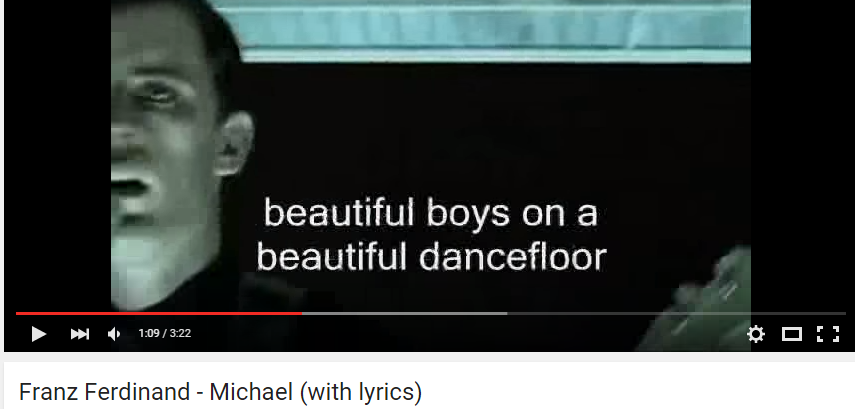855x409 pixels.
Task: Jump to the unbuffered dark end of the timeline
Action: [x=676, y=314]
